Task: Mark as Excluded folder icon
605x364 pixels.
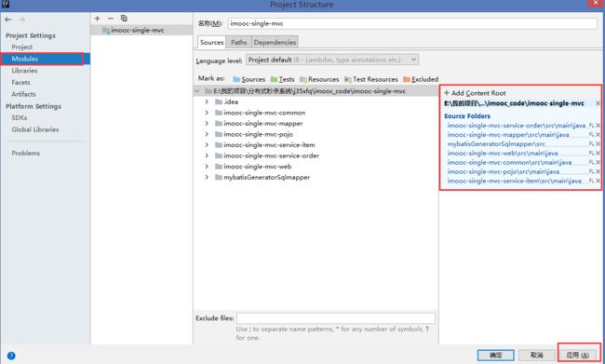Action: (x=407, y=79)
